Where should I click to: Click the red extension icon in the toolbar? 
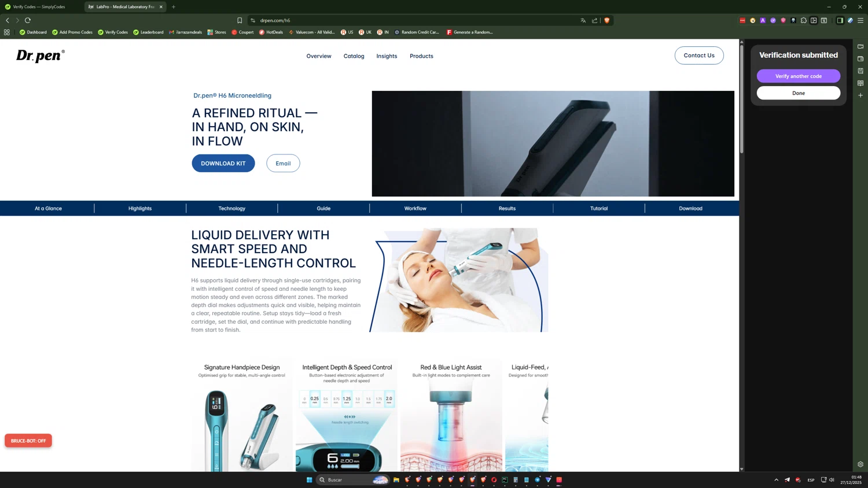coord(742,20)
